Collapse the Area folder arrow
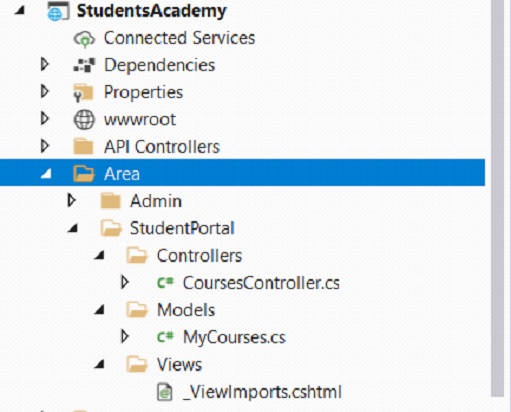Image resolution: width=511 pixels, height=412 pixels. [46, 174]
